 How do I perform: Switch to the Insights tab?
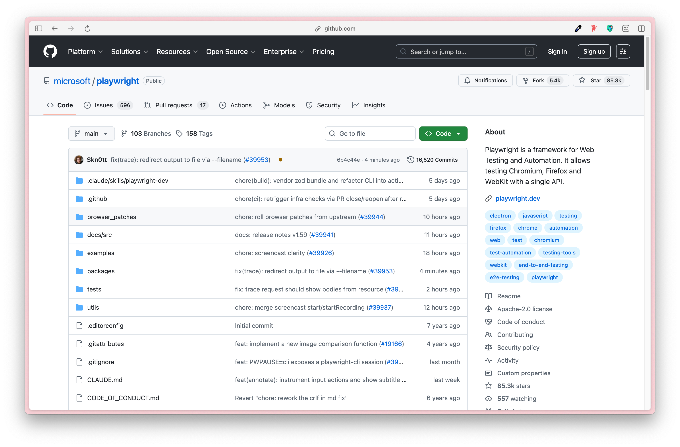(x=369, y=105)
